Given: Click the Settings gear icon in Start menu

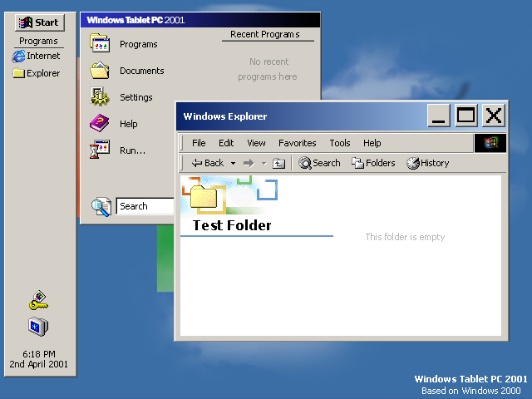Looking at the screenshot, I should tap(100, 96).
